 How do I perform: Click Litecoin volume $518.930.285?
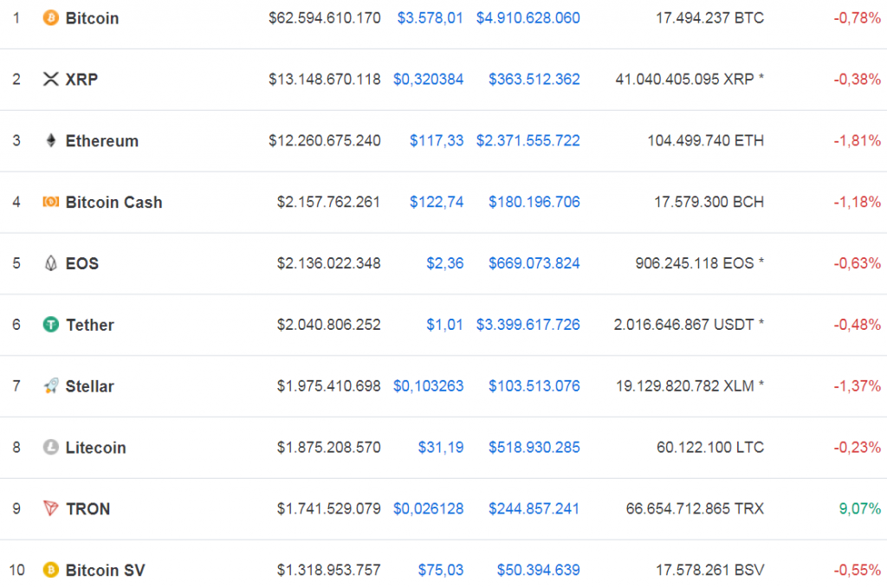click(534, 447)
